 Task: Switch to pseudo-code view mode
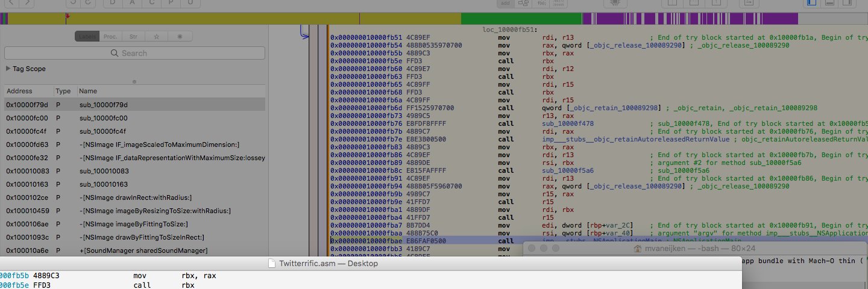(x=541, y=3)
